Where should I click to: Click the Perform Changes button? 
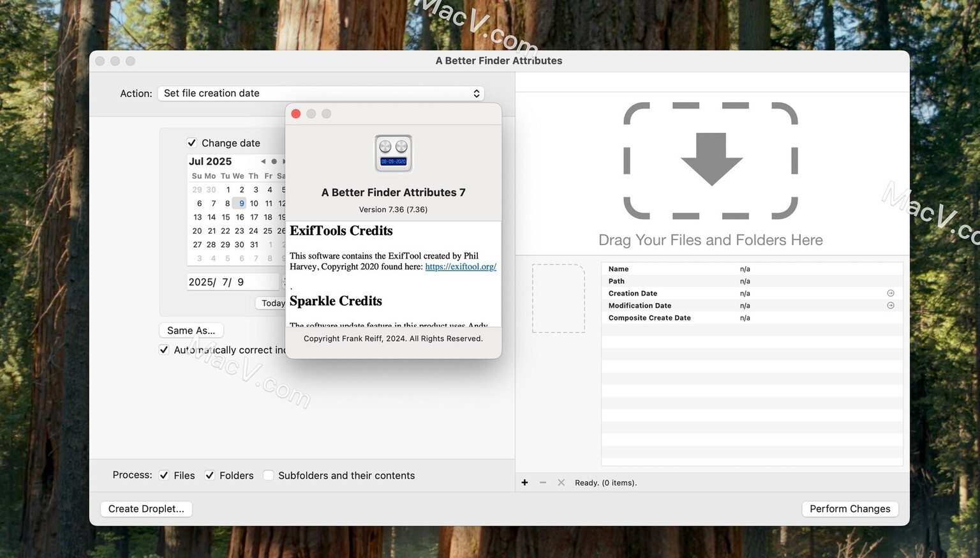[850, 509]
